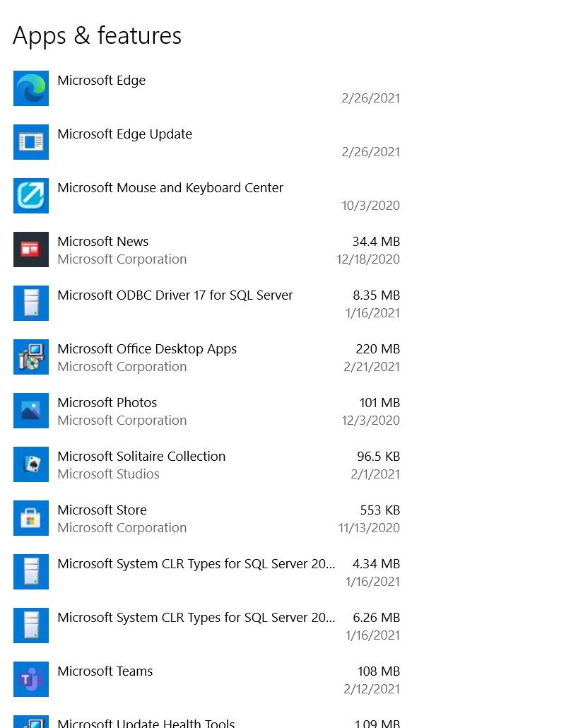This screenshot has width=571, height=728.
Task: Click the 220 MB size of Office Desktop Apps
Action: 378,349
